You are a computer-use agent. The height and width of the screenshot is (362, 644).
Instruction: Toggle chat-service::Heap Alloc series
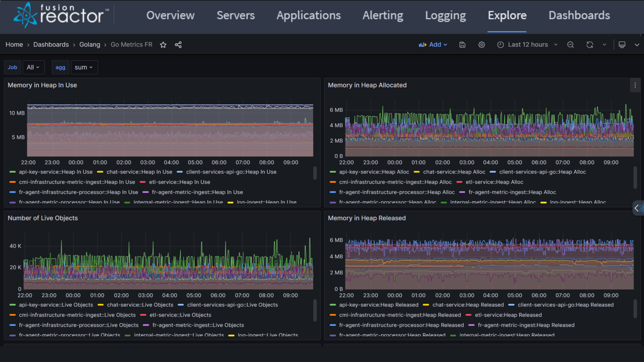(x=454, y=172)
